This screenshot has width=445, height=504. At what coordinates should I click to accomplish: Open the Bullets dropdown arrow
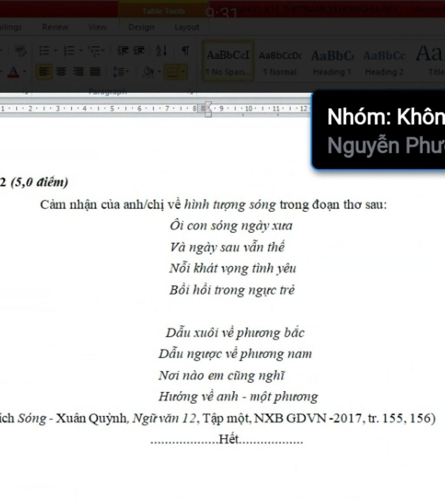(55, 51)
